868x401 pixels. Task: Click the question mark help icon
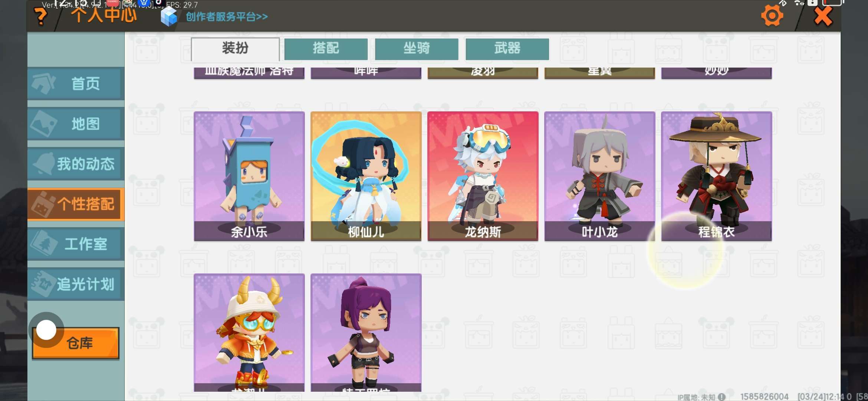coord(40,17)
